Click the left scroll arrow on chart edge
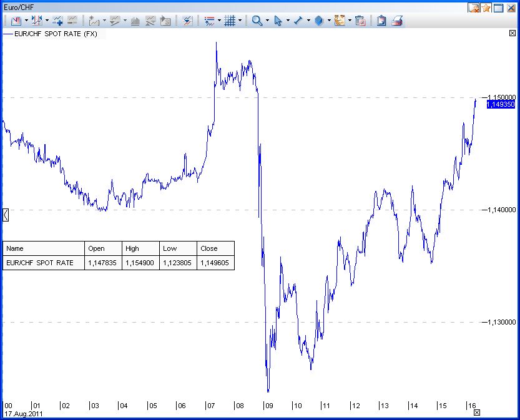520x420 pixels. point(6,215)
